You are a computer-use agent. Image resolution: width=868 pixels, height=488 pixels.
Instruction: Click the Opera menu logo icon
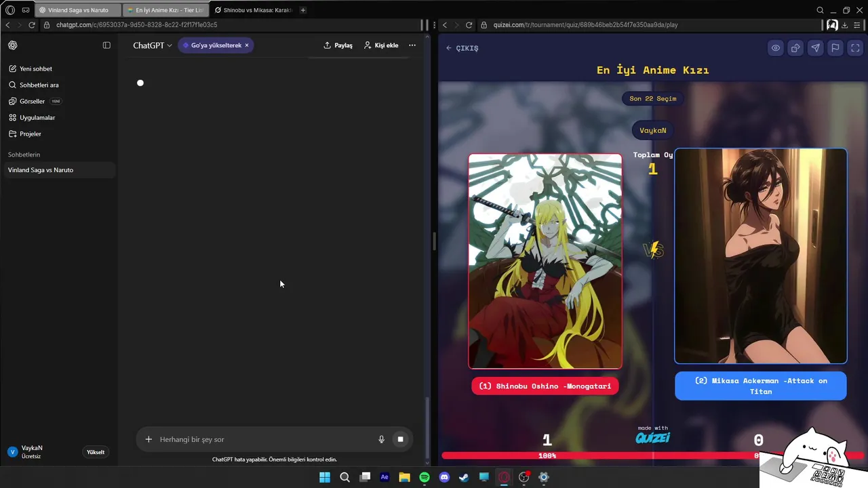point(10,10)
